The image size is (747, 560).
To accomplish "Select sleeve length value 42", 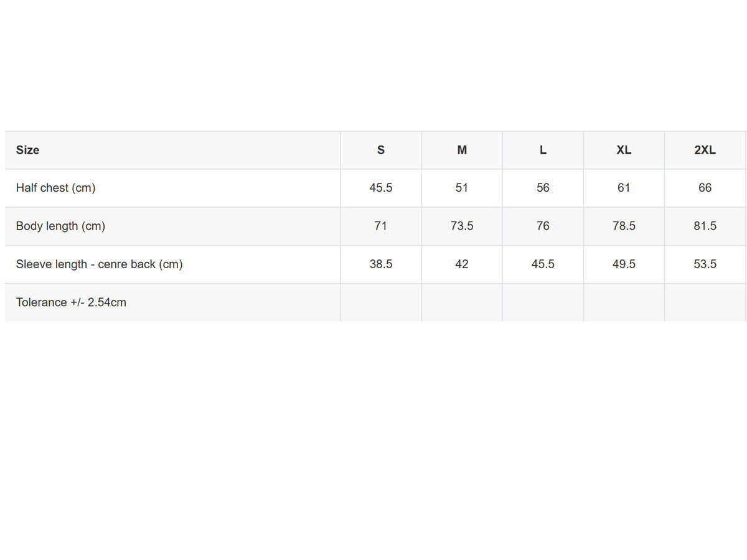I will pos(462,264).
